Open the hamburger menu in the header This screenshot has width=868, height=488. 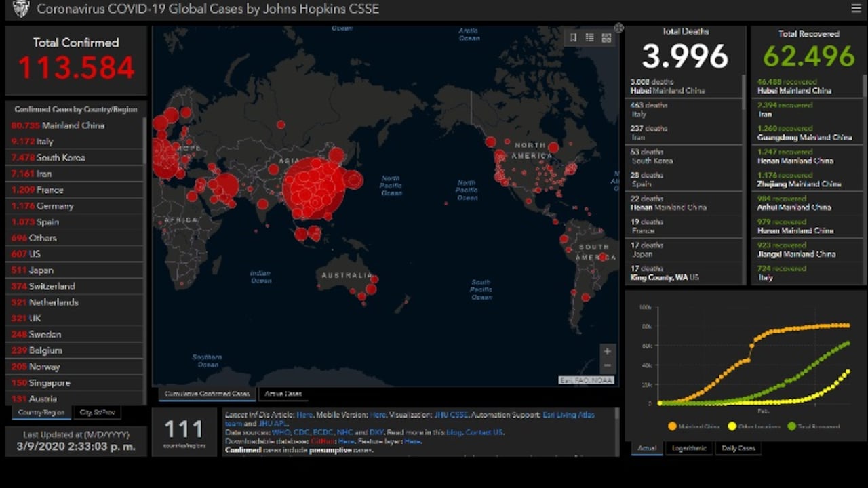(x=856, y=9)
